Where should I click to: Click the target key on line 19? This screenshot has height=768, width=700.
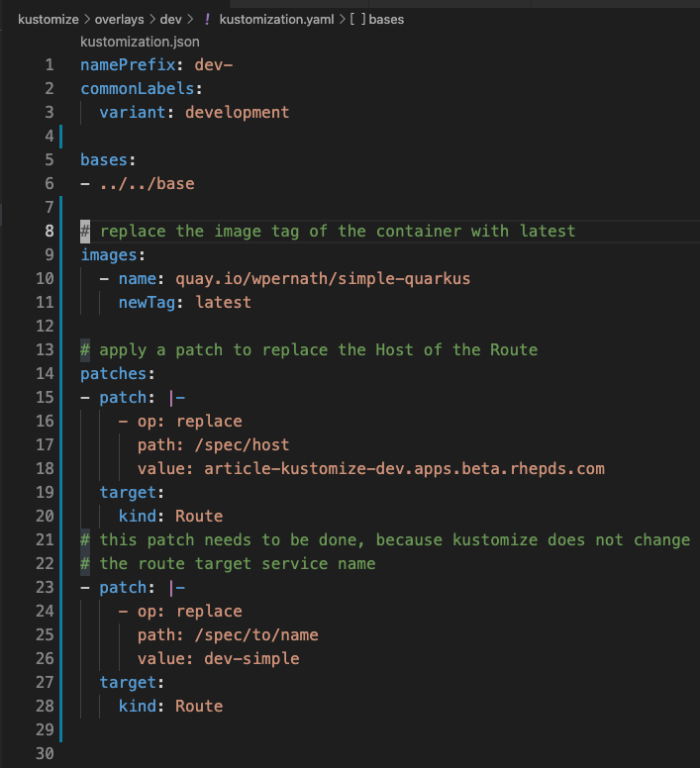128,492
